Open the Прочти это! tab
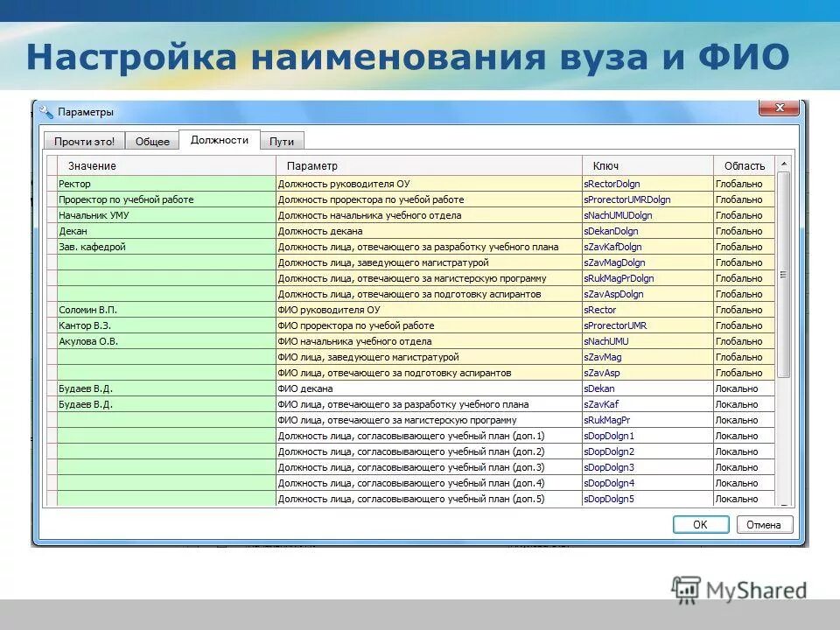The height and width of the screenshot is (630, 840). 84,142
